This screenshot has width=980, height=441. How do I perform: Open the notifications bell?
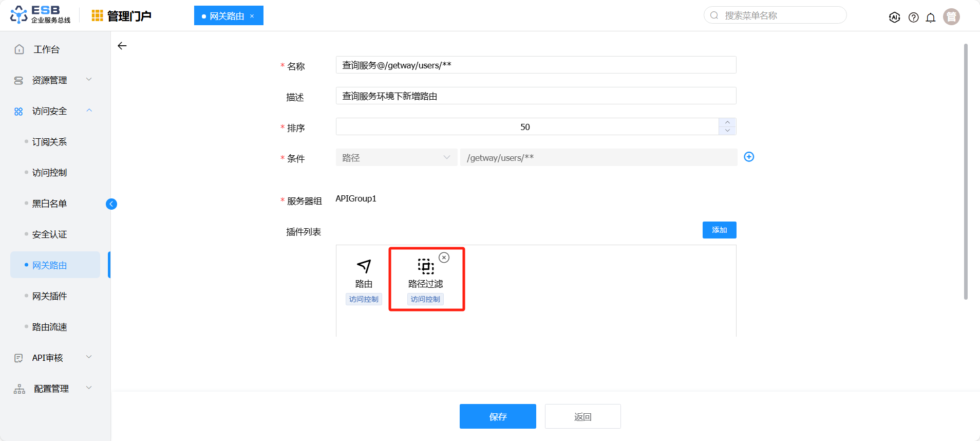point(931,17)
